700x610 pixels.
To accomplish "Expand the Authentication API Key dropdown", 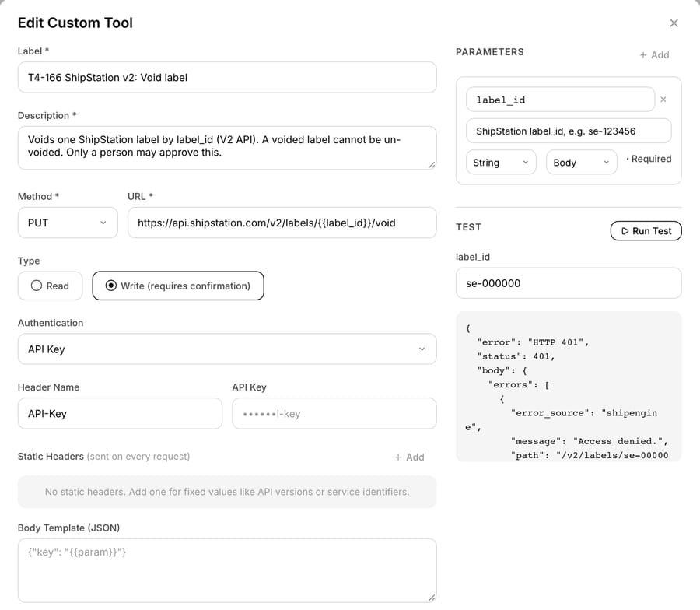I will coord(227,349).
